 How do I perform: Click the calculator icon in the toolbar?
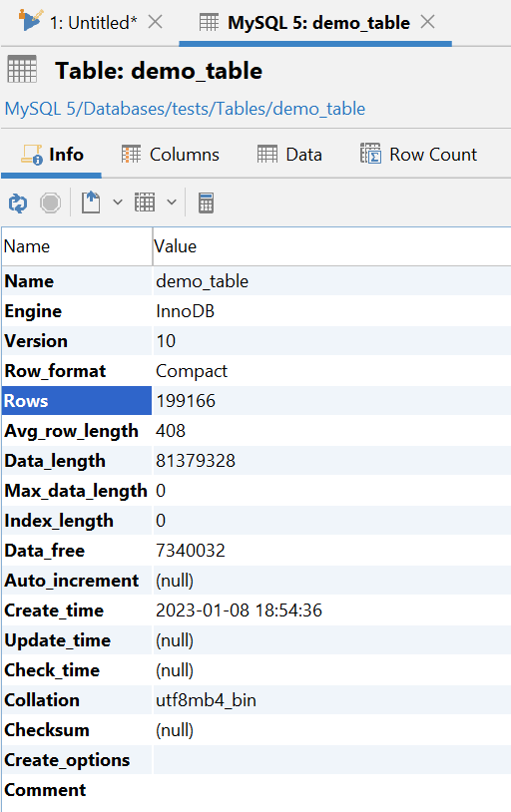(x=206, y=203)
